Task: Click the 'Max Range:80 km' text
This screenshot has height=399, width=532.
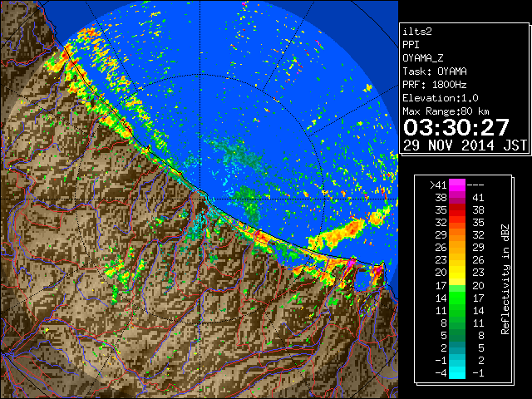Action: [x=446, y=111]
